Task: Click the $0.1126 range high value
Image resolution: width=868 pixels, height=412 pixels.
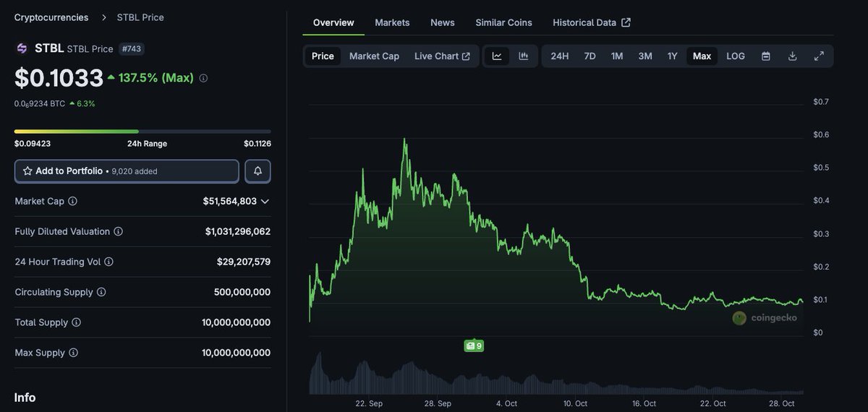Action: coord(258,144)
